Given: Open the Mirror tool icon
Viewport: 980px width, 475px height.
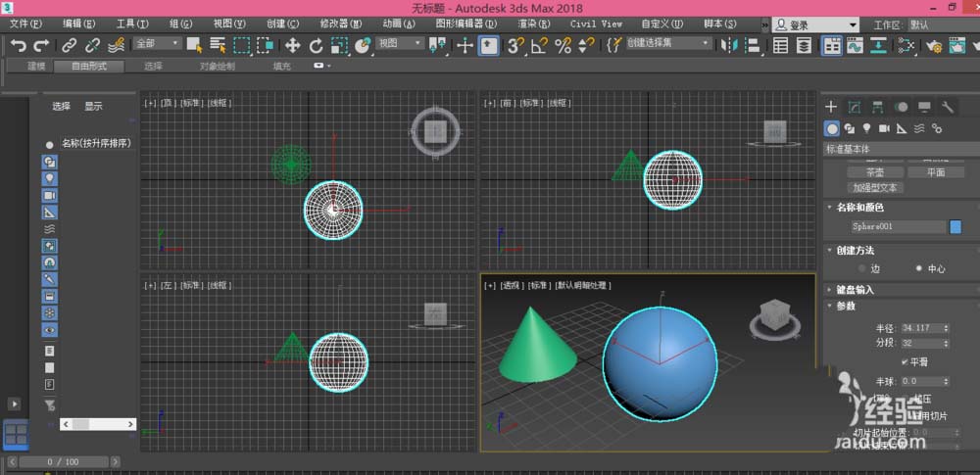Looking at the screenshot, I should coord(729,45).
